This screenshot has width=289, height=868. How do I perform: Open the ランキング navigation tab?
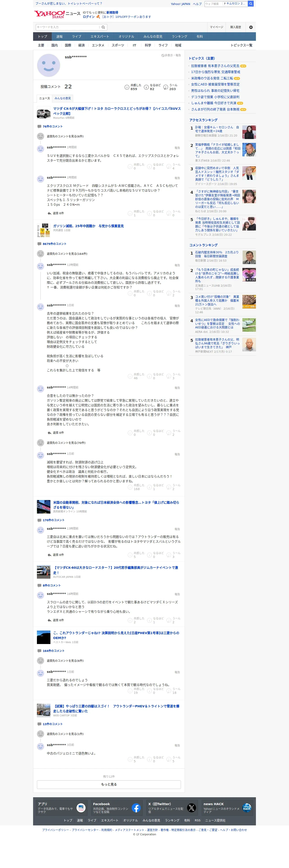(x=179, y=36)
